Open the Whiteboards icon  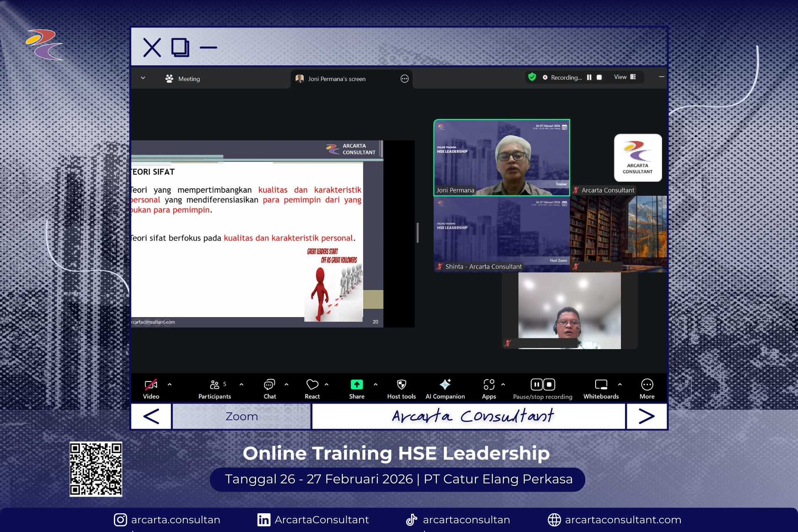pyautogui.click(x=601, y=385)
